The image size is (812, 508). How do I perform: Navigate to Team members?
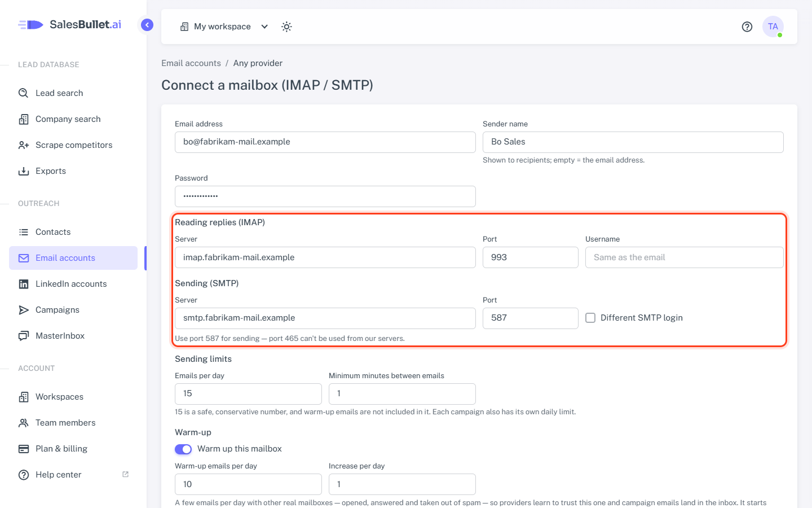tap(73, 423)
